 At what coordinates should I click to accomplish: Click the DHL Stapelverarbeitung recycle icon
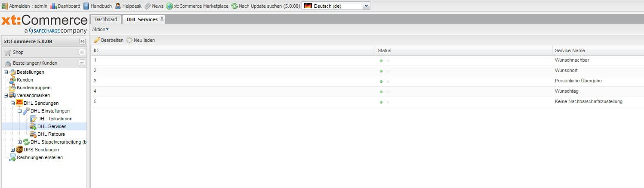coord(26,142)
